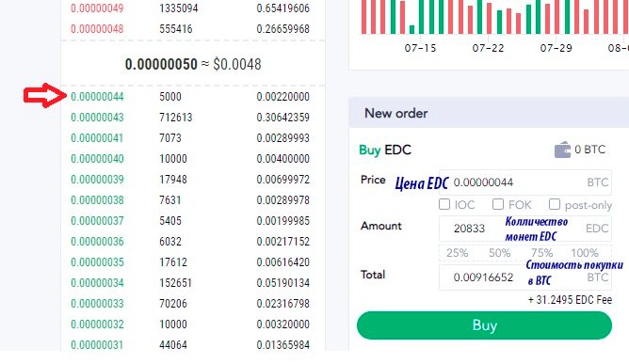Pick the order at price 0.00000037
The width and height of the screenshot is (629, 364).
click(98, 221)
